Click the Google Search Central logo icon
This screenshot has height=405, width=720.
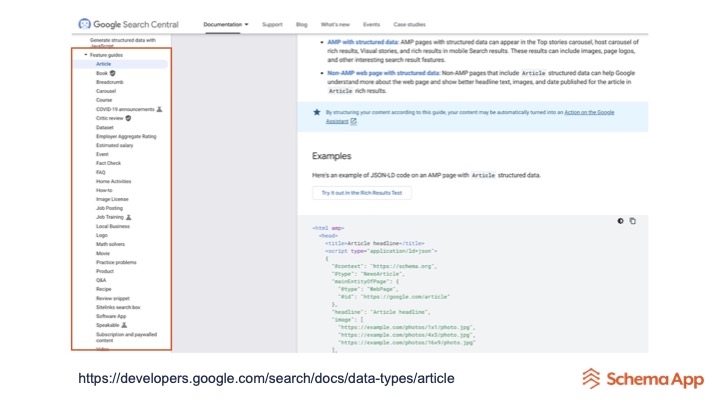84,24
